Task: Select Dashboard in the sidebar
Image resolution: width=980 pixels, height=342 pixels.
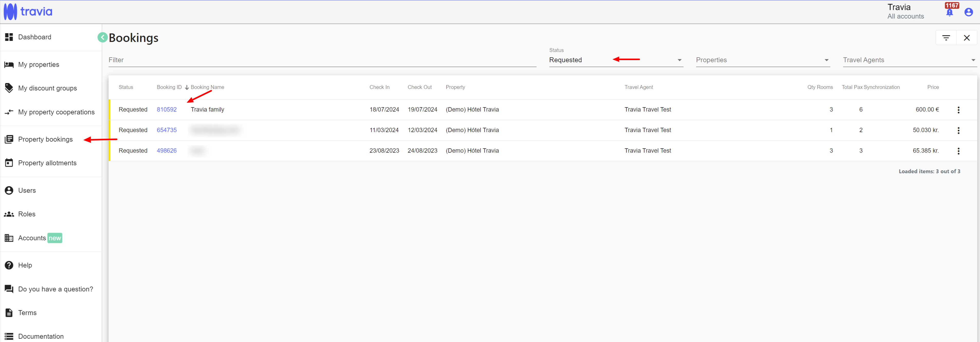Action: (x=34, y=37)
